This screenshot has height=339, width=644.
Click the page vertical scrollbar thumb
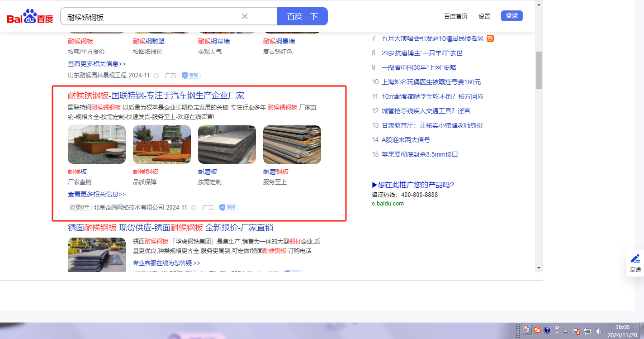coord(539,70)
